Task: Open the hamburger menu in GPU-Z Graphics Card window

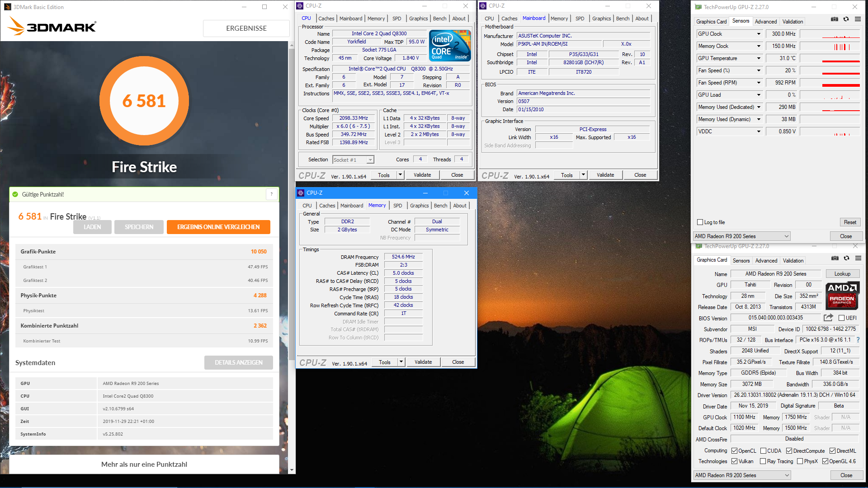Action: [x=858, y=258]
